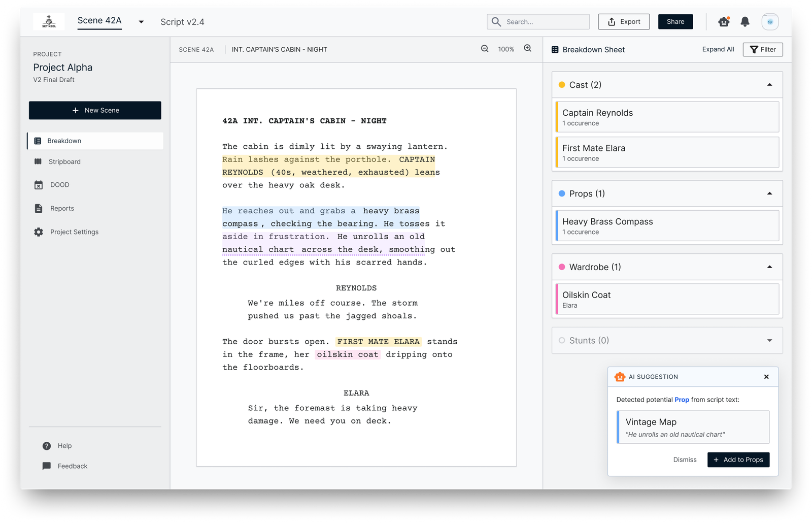
Task: Click highlighted FIRST MATE ELARA in script
Action: click(x=378, y=341)
